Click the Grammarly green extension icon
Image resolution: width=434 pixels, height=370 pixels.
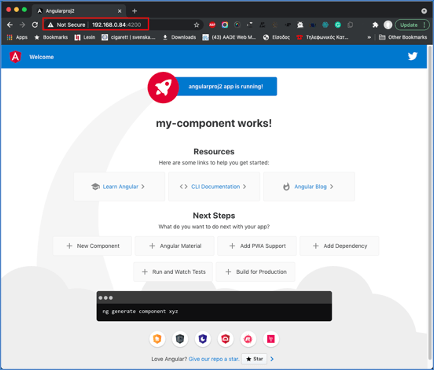[338, 25]
